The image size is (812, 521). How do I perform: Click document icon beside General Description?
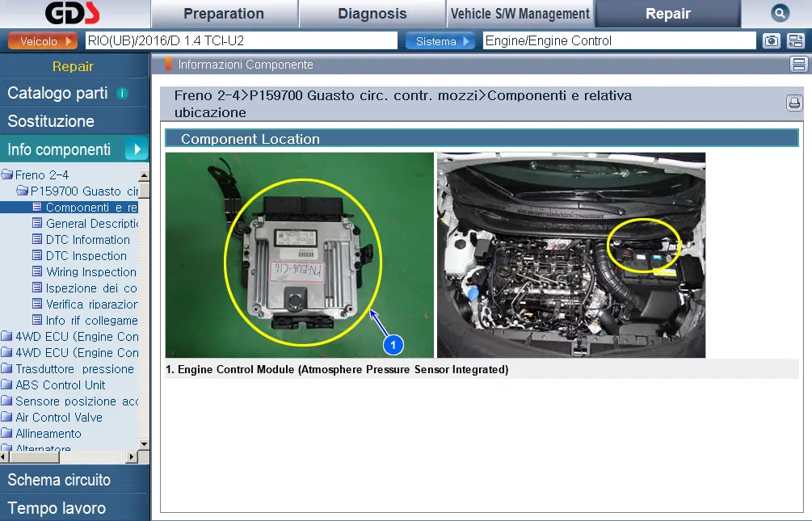pyautogui.click(x=37, y=223)
